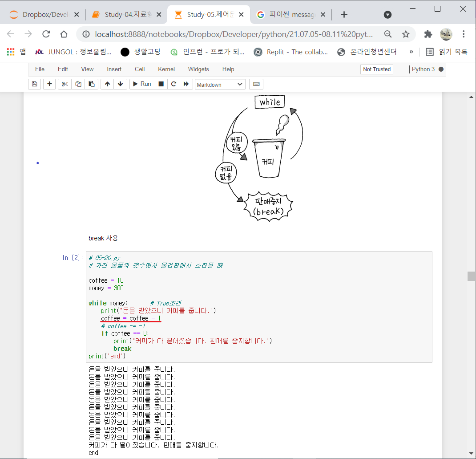Open the apps grid bookmark

tap(16, 52)
